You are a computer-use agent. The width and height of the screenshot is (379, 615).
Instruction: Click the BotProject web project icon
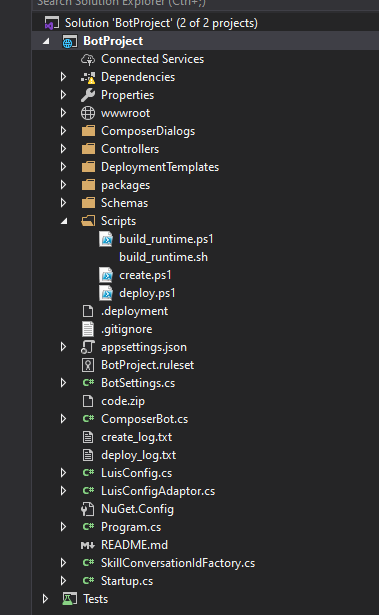tap(70, 41)
